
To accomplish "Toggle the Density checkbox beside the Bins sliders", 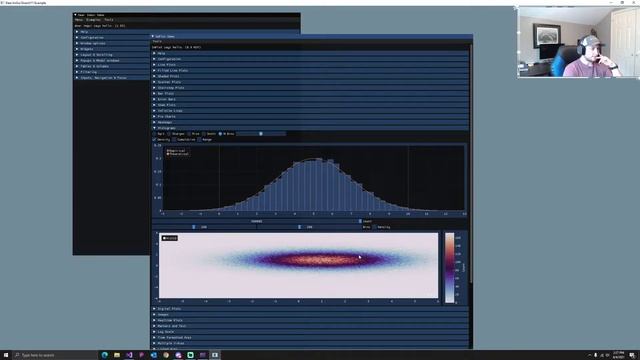I will coord(375,227).
